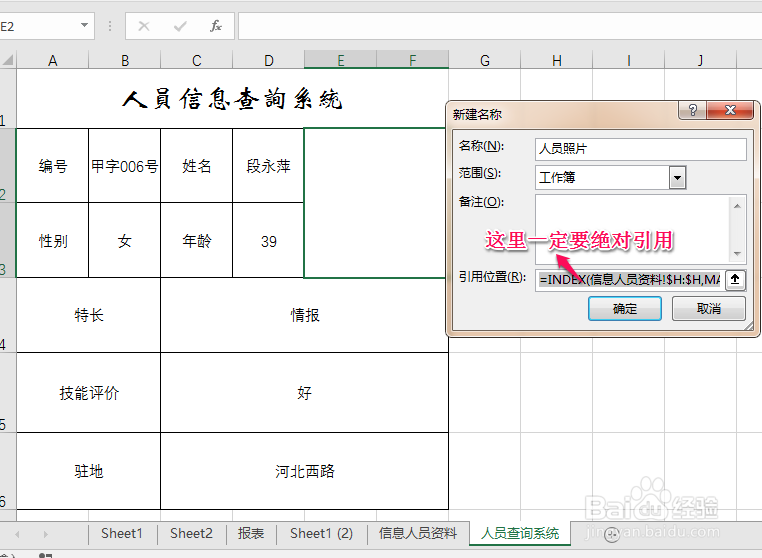Click the 引用位置 formula input field
This screenshot has width=762, height=558.
tap(630, 280)
